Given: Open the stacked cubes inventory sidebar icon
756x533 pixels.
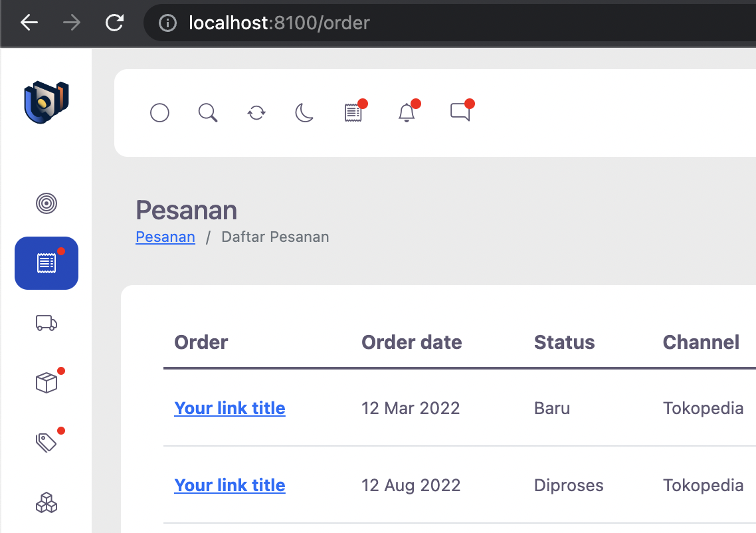Looking at the screenshot, I should 47,502.
